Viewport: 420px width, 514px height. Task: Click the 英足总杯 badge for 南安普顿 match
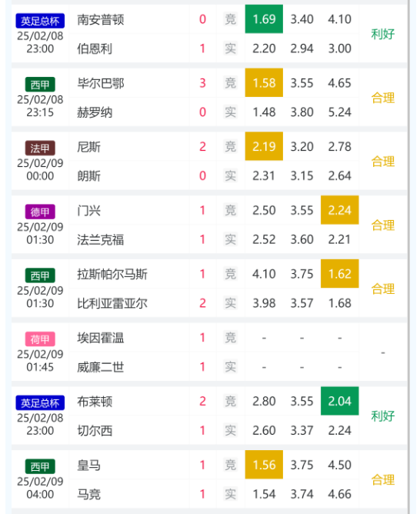point(40,21)
